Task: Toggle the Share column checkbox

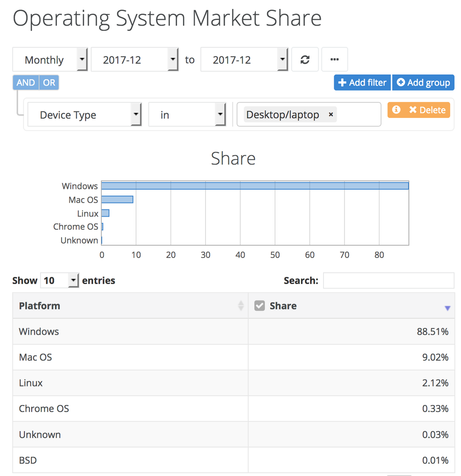Action: [x=260, y=306]
